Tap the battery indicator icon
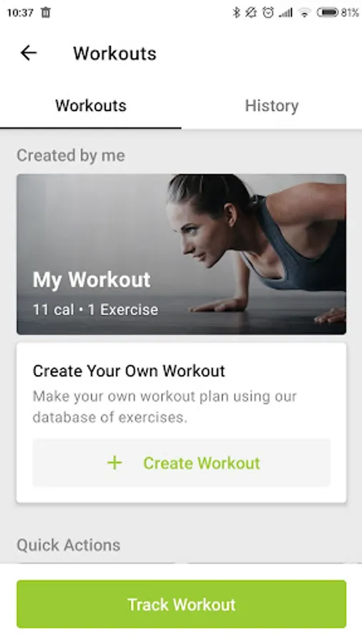This screenshot has height=644, width=362. [327, 13]
